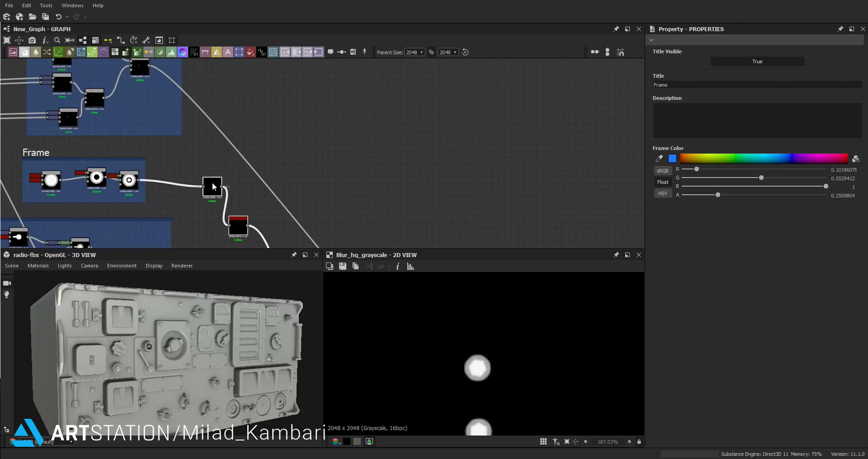Viewport: 868px width, 459px height.
Task: Click the sRGB button in Frame Color
Action: pyautogui.click(x=662, y=170)
